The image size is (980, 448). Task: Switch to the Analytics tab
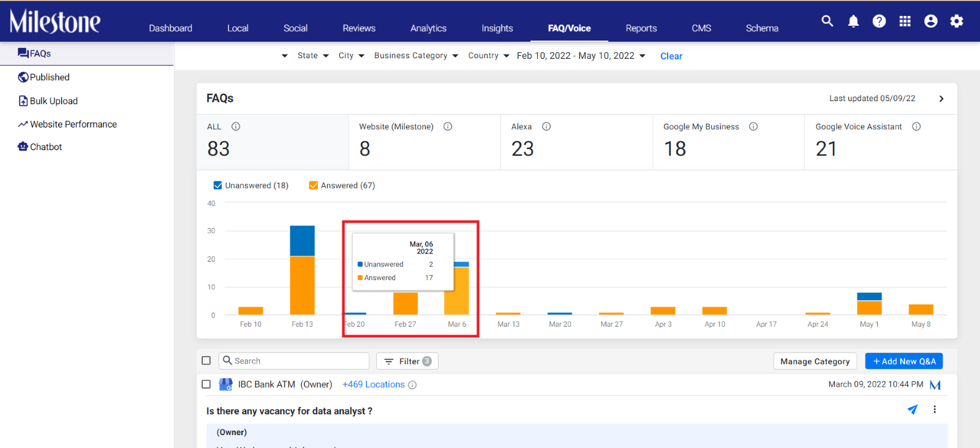428,28
